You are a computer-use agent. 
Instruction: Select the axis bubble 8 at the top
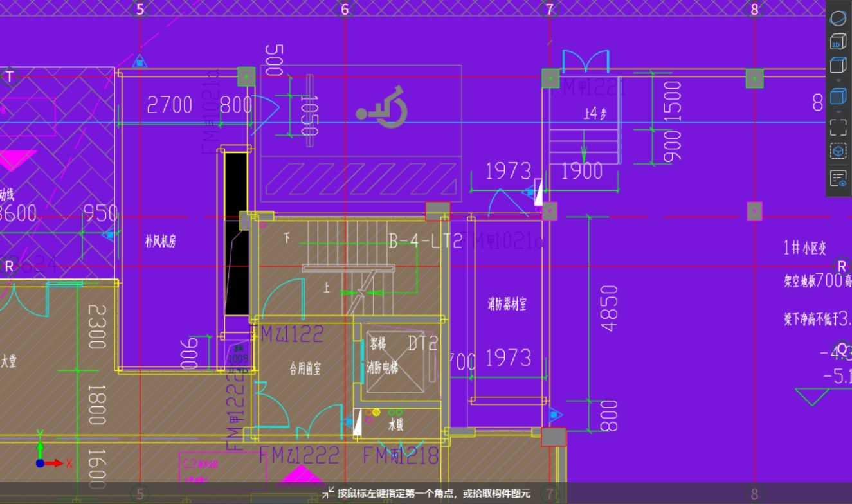(x=754, y=9)
